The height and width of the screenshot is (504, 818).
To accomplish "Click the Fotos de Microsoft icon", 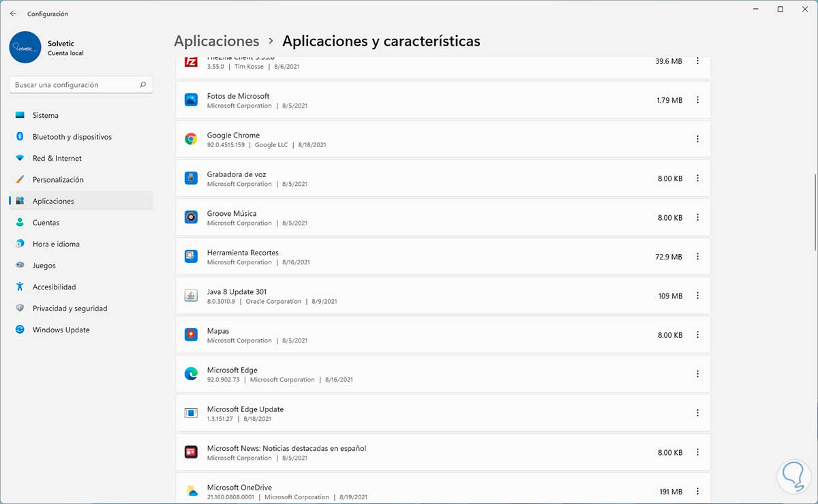I will [191, 100].
